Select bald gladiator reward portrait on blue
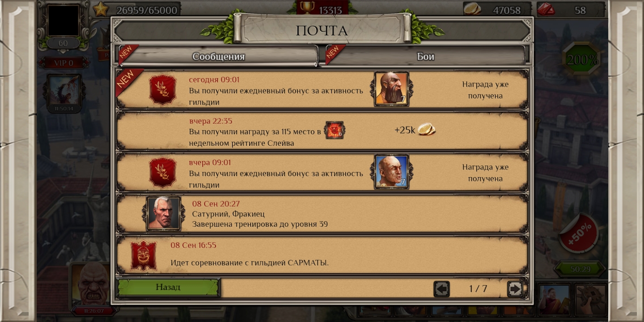The height and width of the screenshot is (322, 644). 391,172
